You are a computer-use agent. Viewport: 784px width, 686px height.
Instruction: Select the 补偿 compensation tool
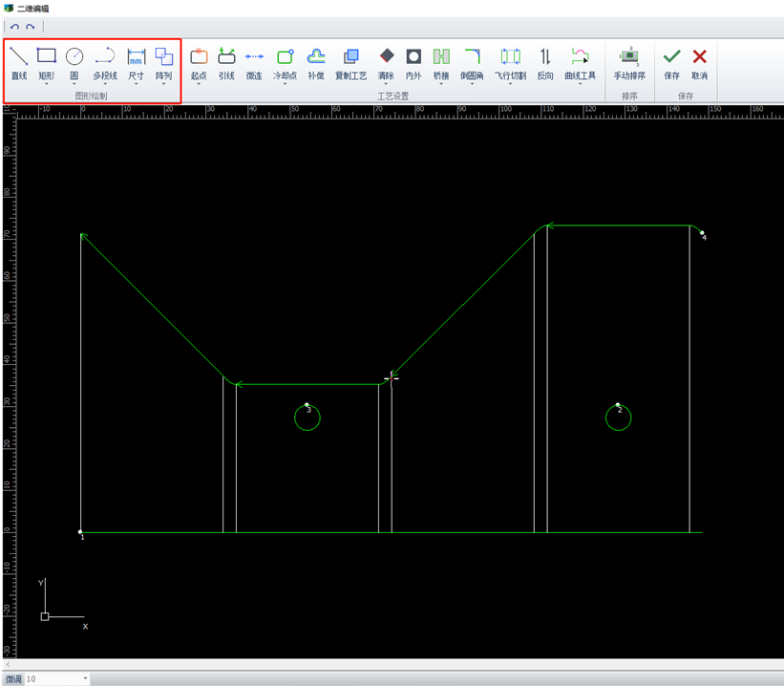316,63
